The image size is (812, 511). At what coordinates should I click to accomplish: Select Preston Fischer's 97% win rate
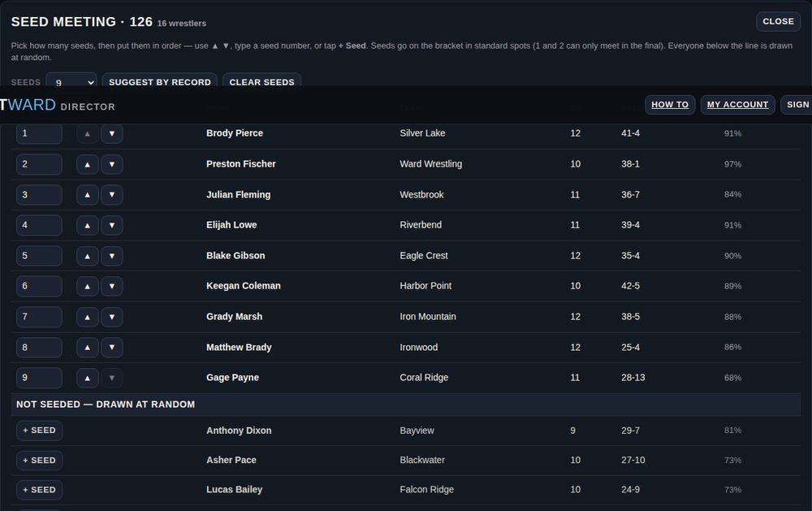(732, 164)
